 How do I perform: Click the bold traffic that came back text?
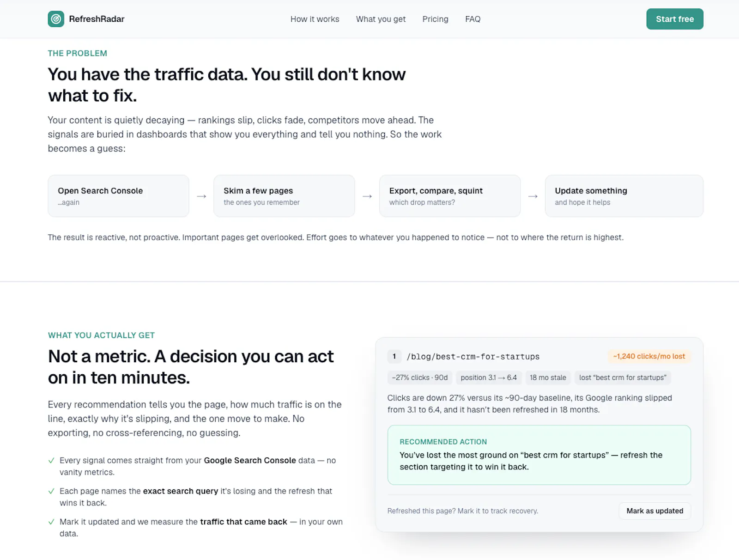(243, 522)
